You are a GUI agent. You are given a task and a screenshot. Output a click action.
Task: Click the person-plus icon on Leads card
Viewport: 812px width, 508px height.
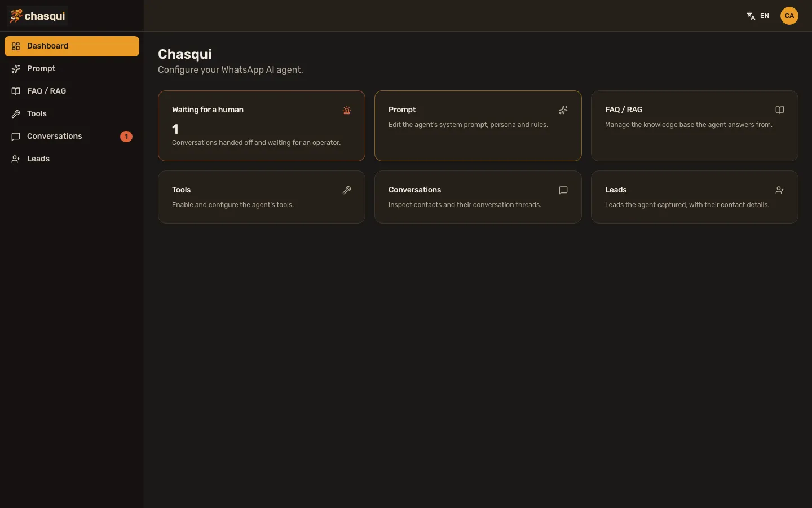[780, 190]
